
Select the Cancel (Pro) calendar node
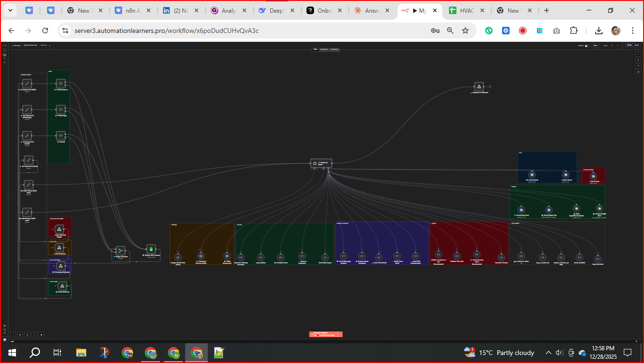(593, 175)
